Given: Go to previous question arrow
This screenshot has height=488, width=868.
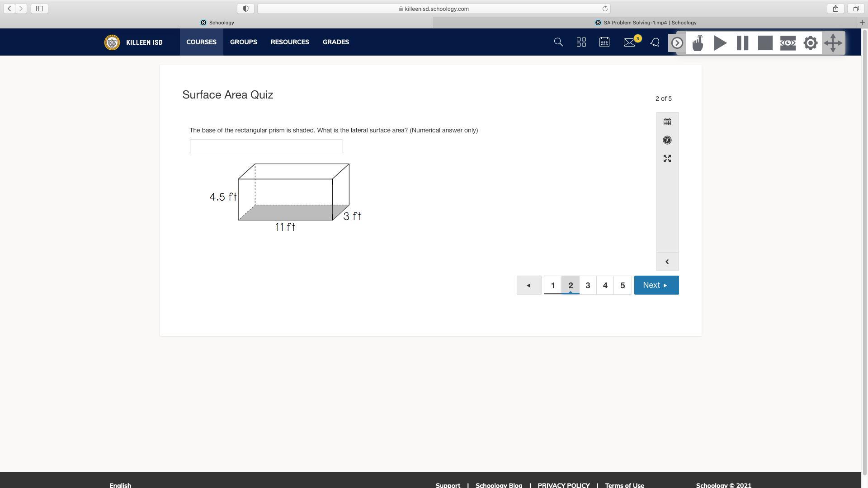Looking at the screenshot, I should coord(528,285).
